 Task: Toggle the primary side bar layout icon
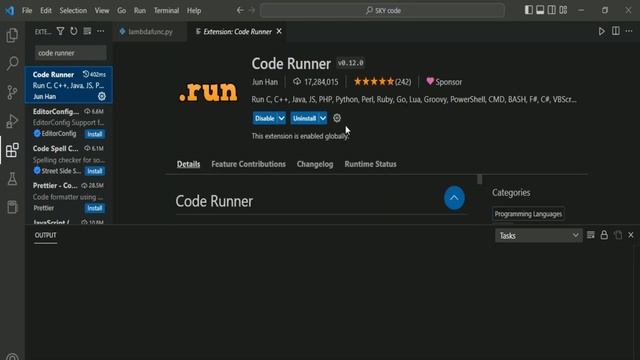click(x=529, y=10)
